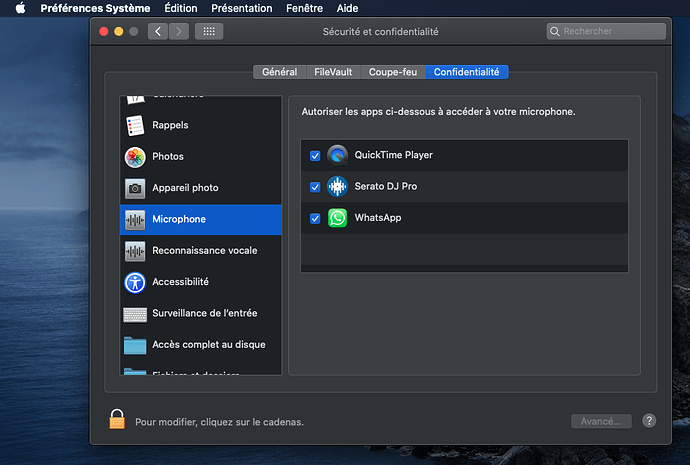Click the Avancé… button
Screen dimensions: 690x465
601,421
